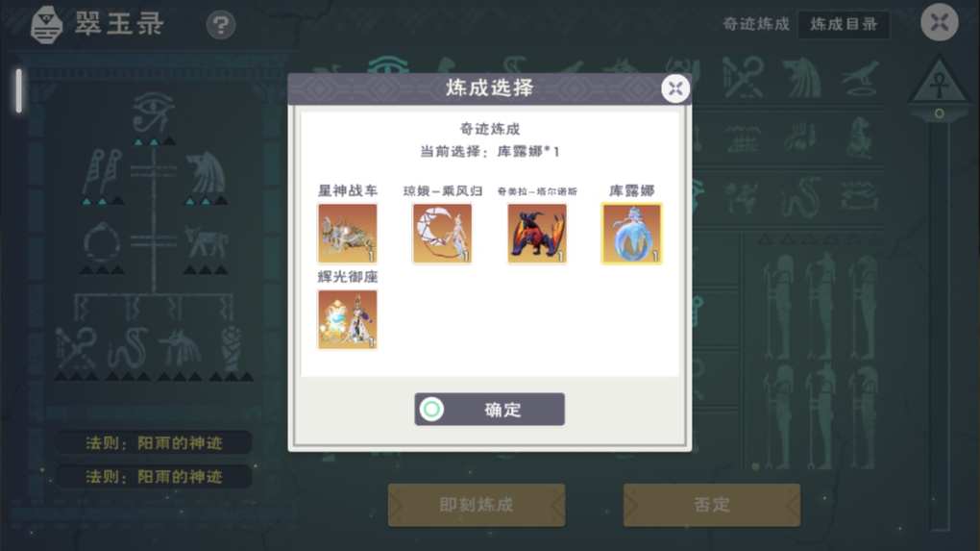Choose the red dragon 奇美拉 item icon
Screen dimensions: 980x551
pos(537,234)
